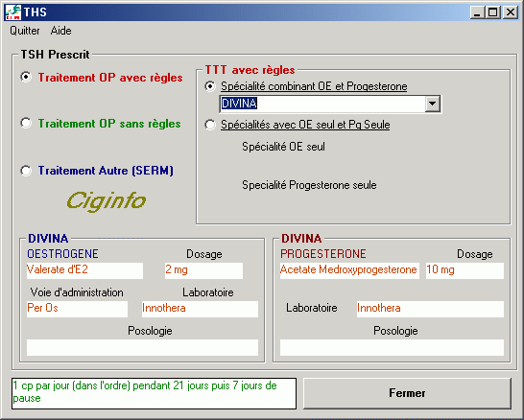
Task: Click the 10 mg progesterone dosage field
Action: pyautogui.click(x=464, y=270)
